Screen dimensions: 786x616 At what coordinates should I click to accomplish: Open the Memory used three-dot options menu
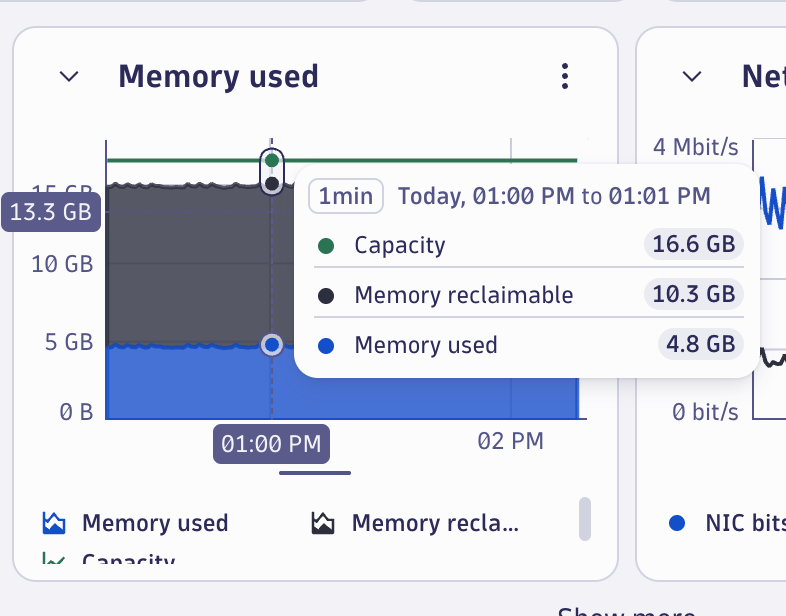pos(565,76)
